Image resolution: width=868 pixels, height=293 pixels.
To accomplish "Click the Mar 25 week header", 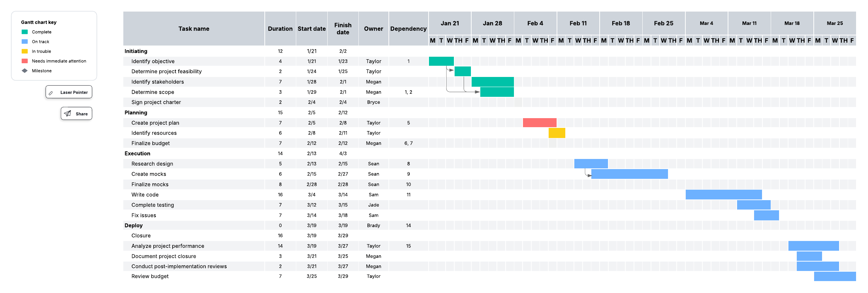I will click(x=834, y=23).
